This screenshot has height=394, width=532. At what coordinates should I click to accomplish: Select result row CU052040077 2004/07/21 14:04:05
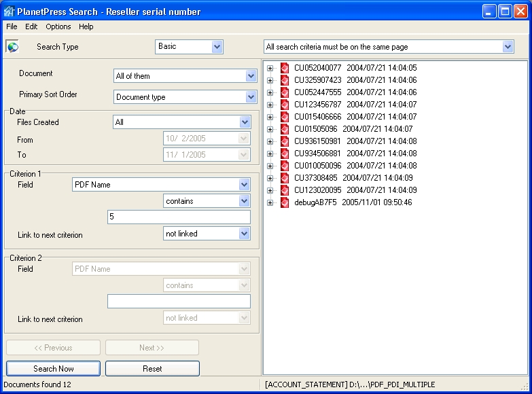[355, 68]
